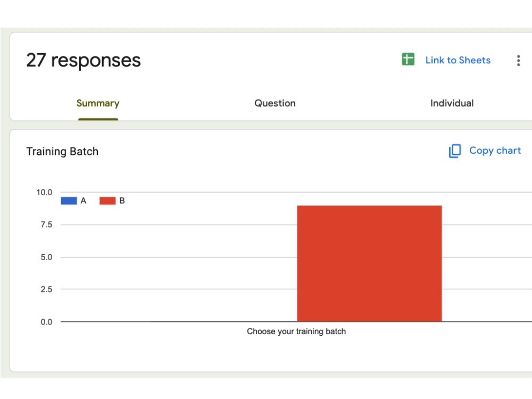The width and height of the screenshot is (532, 399).
Task: Click the copy chart icon
Action: 455,151
